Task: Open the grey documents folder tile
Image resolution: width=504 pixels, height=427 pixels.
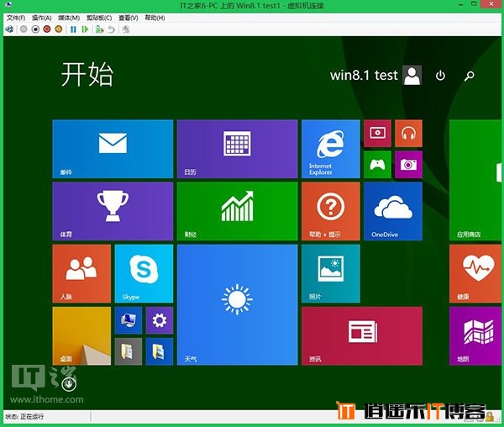Action: [129, 351]
